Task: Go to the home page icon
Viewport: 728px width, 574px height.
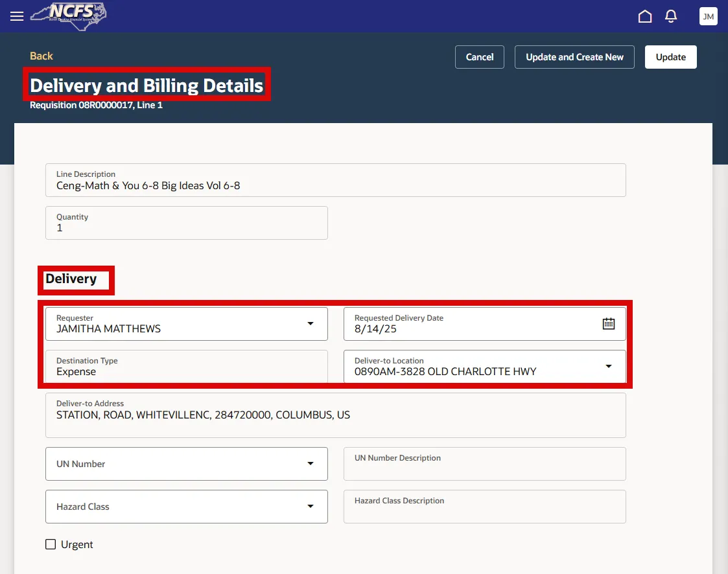Action: 645,16
